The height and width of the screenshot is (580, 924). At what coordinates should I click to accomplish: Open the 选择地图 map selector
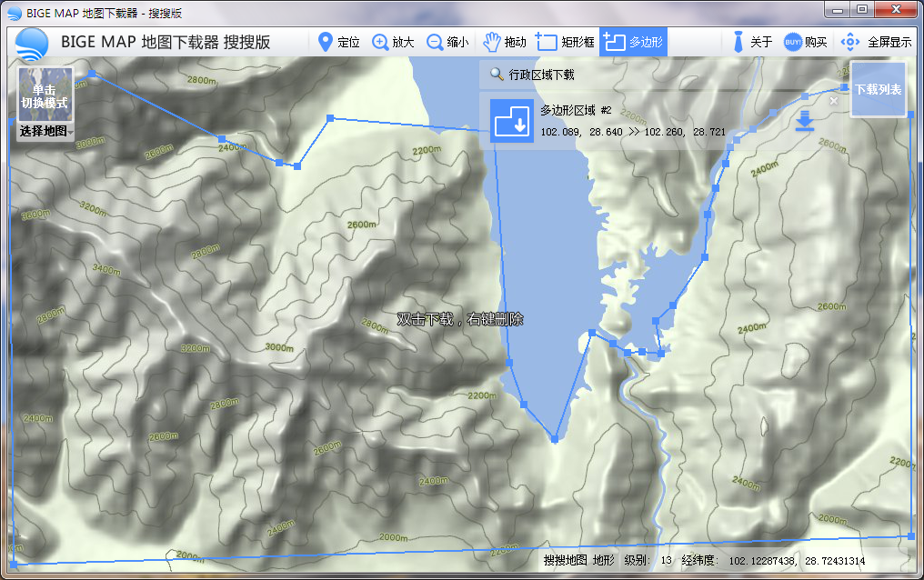point(42,130)
